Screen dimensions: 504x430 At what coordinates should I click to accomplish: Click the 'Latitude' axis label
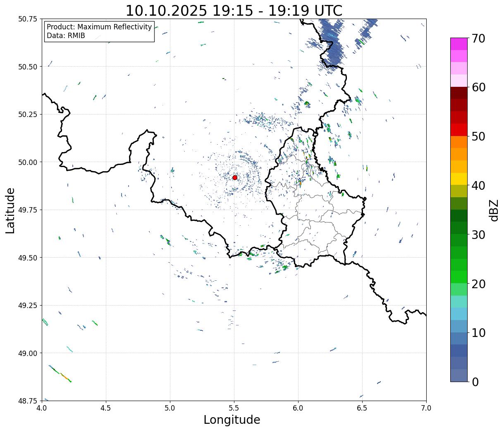[10, 210]
